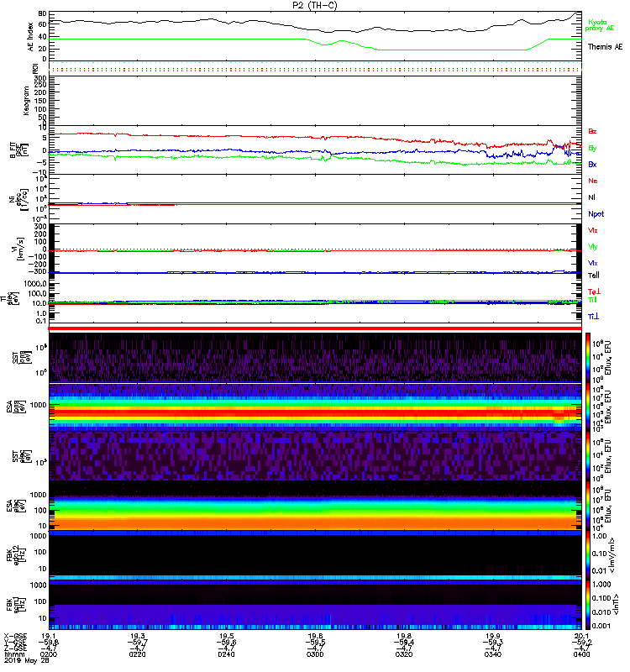Click the 0400 time tick label
This screenshot has width=630, height=672.
click(x=581, y=654)
